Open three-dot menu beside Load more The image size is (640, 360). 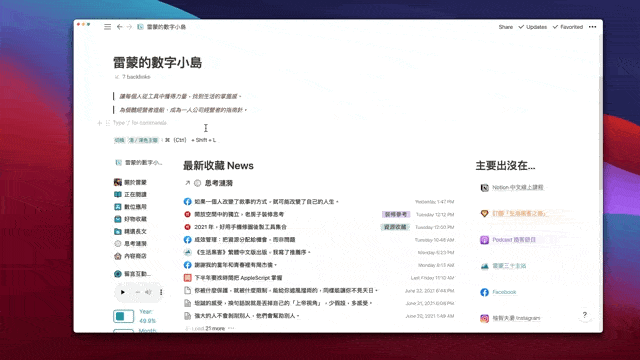pos(231,328)
